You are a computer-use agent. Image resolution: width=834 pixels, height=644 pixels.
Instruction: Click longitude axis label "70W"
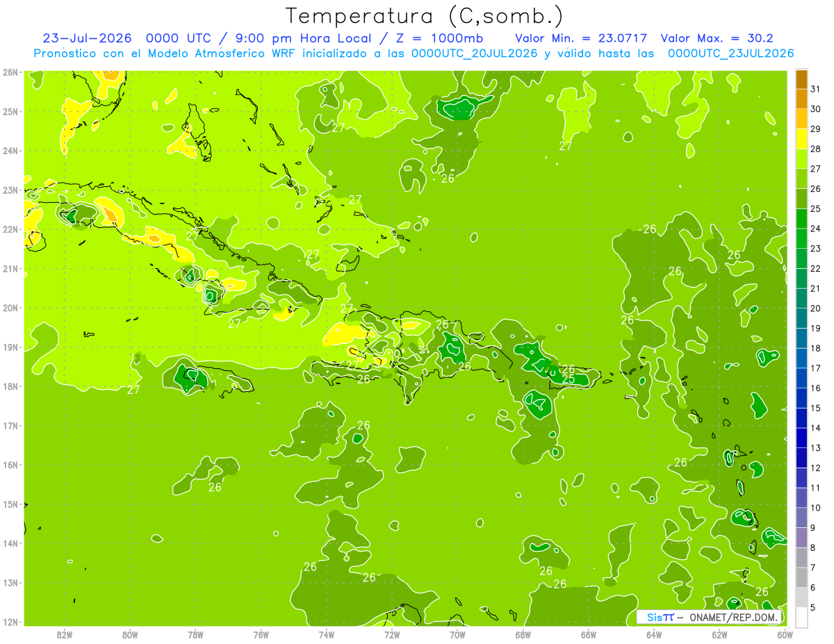pyautogui.click(x=457, y=634)
